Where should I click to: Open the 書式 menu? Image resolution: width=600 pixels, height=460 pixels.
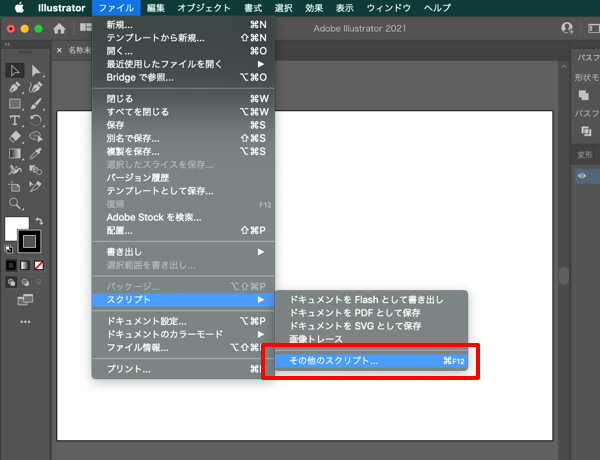pyautogui.click(x=253, y=8)
